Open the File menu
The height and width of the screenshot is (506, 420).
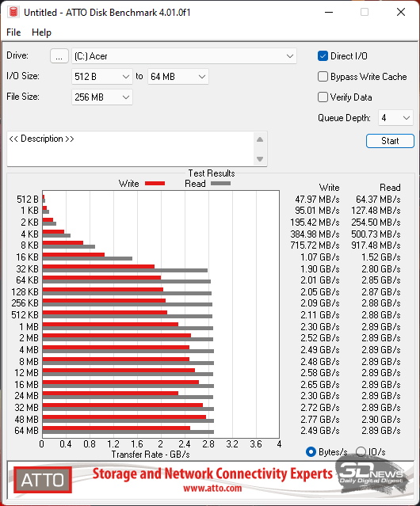13,32
